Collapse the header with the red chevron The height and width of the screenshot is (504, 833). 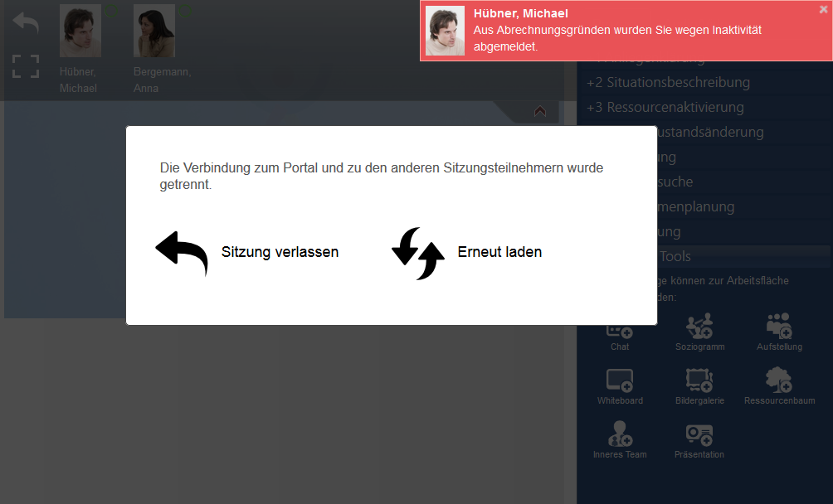[x=540, y=111]
